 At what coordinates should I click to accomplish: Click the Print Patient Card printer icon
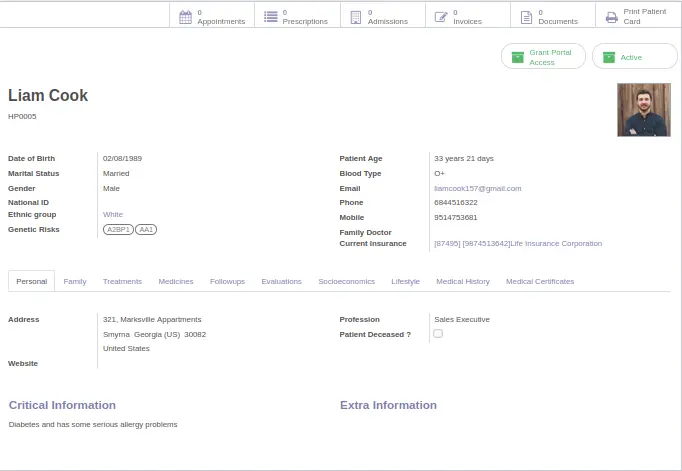611,17
